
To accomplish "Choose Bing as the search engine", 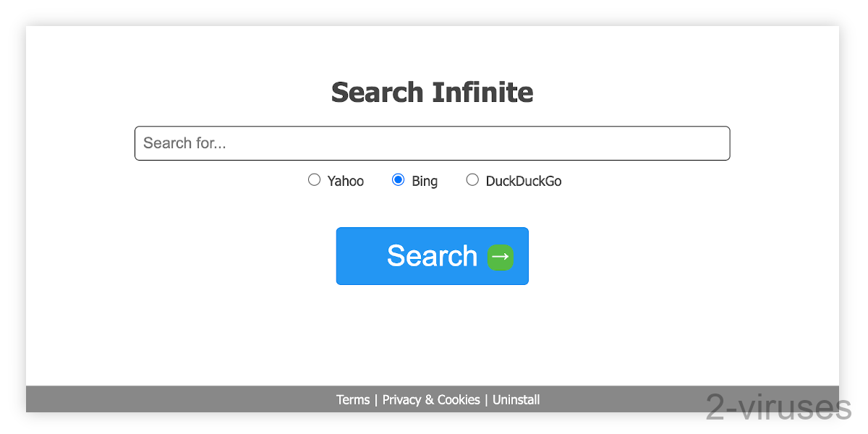I will (x=399, y=179).
